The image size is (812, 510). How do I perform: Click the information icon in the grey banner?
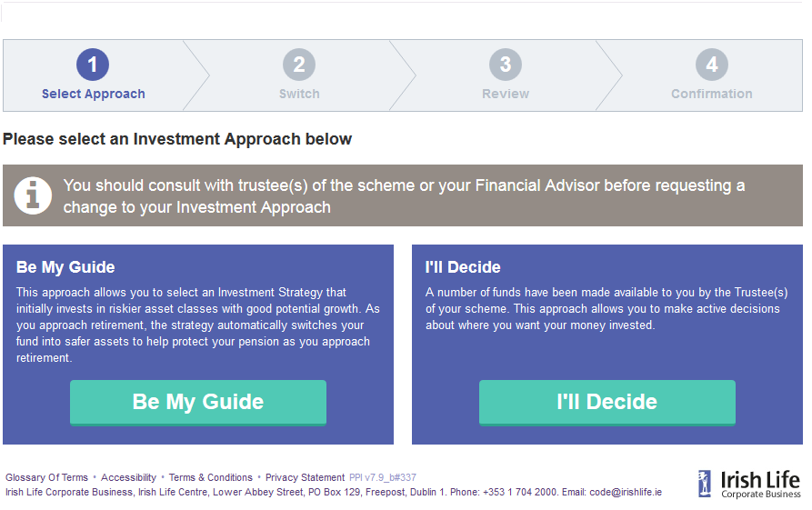[x=34, y=195]
